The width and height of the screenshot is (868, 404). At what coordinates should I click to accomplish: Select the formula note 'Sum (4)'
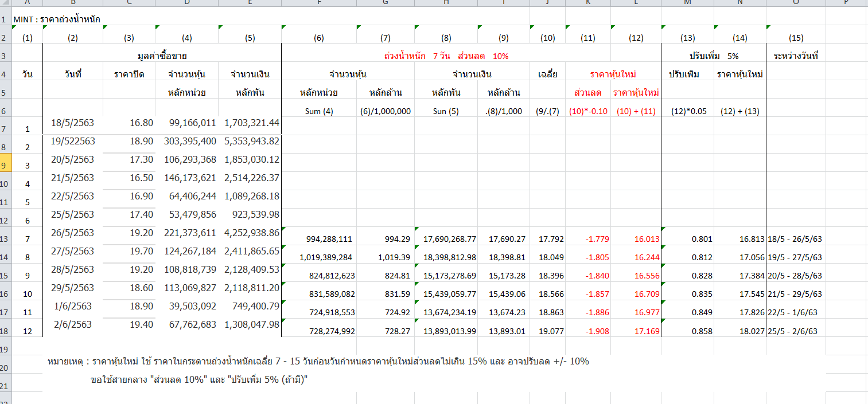pyautogui.click(x=319, y=112)
